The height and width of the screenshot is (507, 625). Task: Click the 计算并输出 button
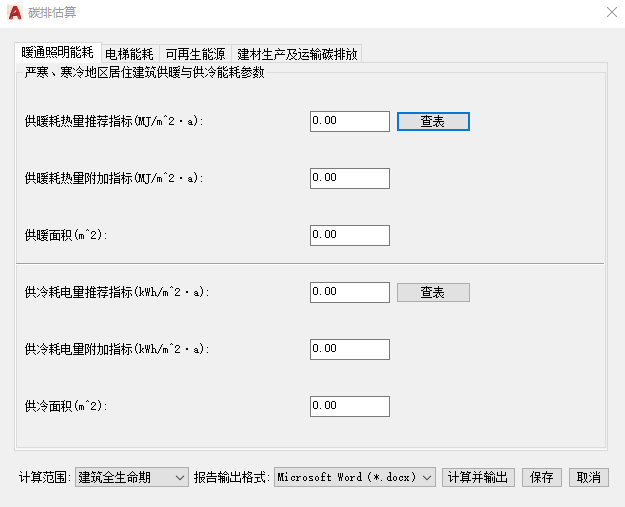(x=478, y=477)
